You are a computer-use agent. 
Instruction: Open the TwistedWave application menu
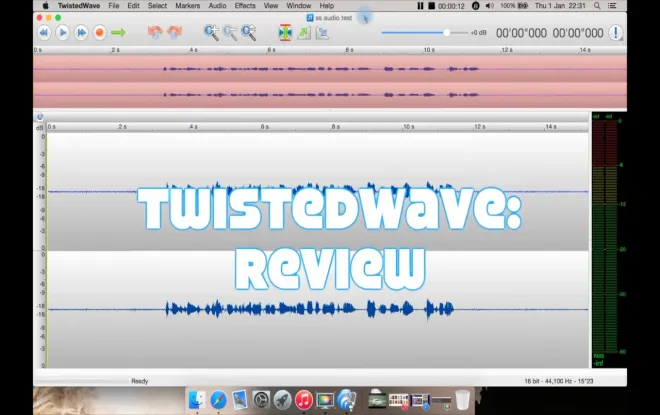(x=79, y=5)
